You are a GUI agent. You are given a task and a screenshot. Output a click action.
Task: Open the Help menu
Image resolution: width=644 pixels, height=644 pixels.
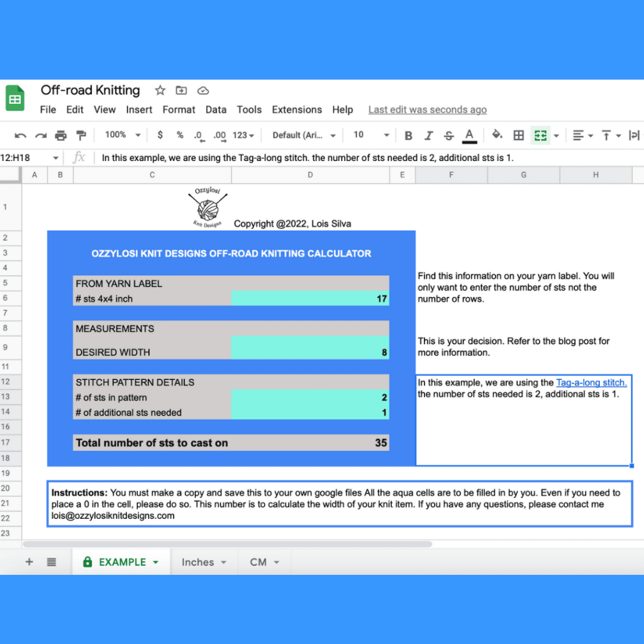click(343, 109)
